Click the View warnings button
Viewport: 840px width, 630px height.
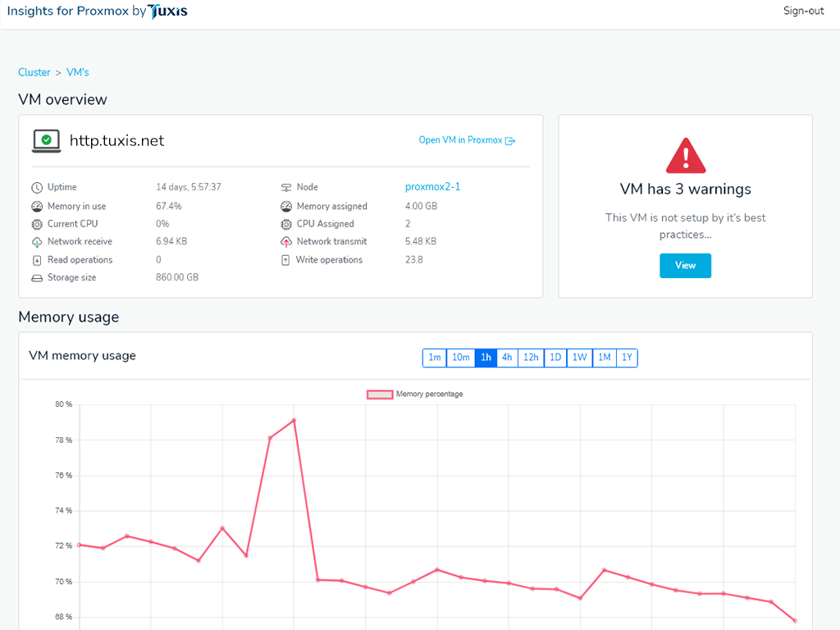(685, 266)
